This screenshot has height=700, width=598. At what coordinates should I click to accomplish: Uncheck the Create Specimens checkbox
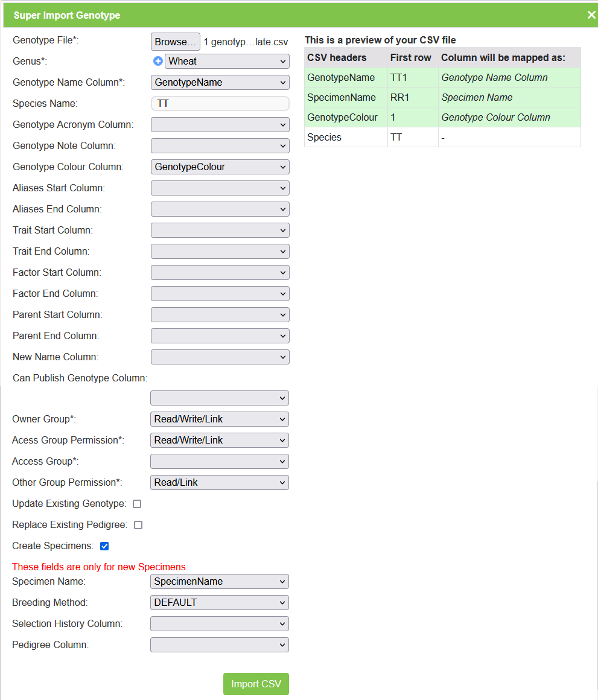pos(104,546)
